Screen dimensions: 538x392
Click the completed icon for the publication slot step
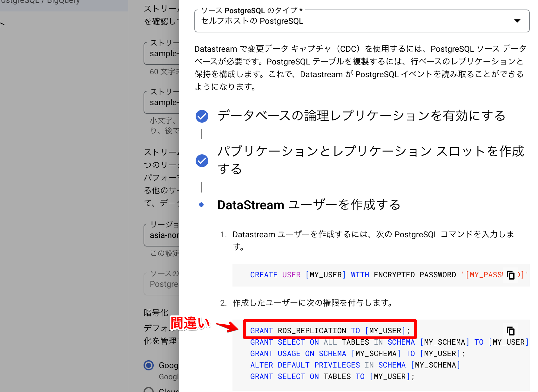click(x=202, y=161)
